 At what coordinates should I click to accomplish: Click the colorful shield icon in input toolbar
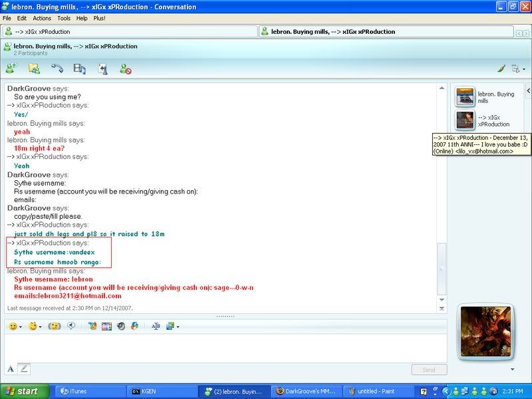135,326
